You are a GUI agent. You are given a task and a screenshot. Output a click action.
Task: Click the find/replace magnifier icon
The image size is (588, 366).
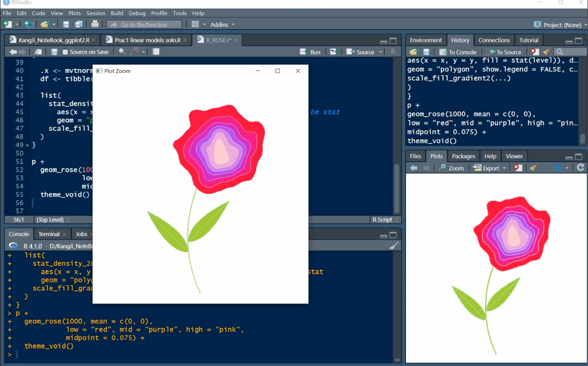[x=122, y=51]
